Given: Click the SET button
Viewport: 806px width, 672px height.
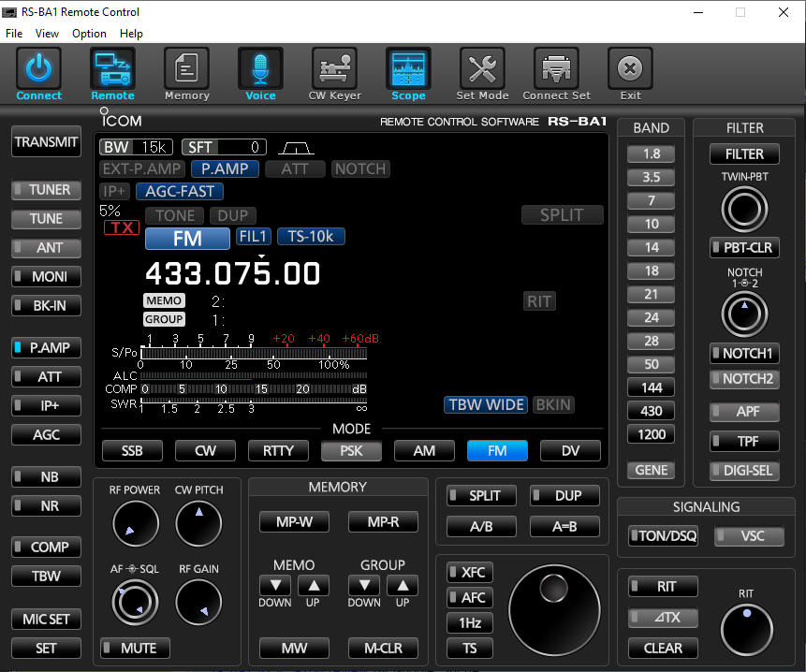Looking at the screenshot, I should (x=46, y=649).
